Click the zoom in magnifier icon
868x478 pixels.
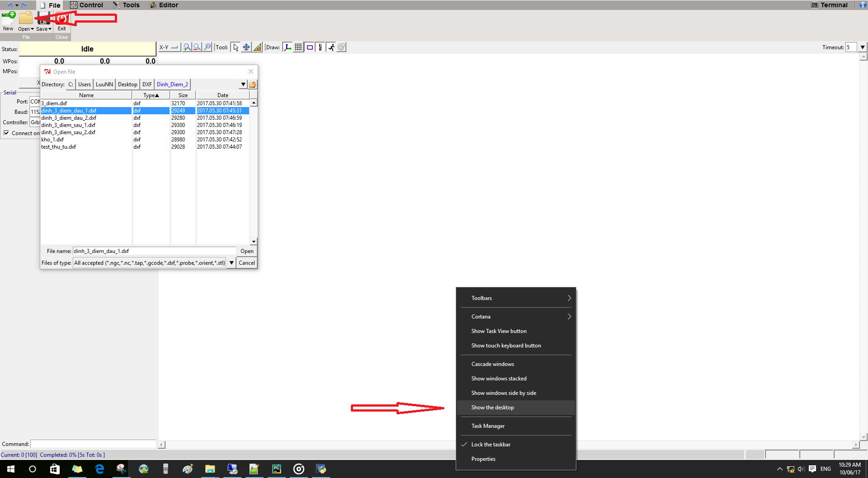187,47
